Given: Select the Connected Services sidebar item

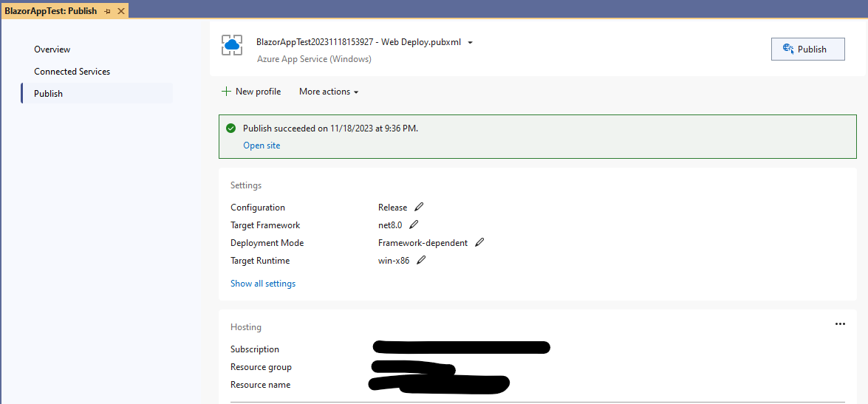Looking at the screenshot, I should click(72, 72).
